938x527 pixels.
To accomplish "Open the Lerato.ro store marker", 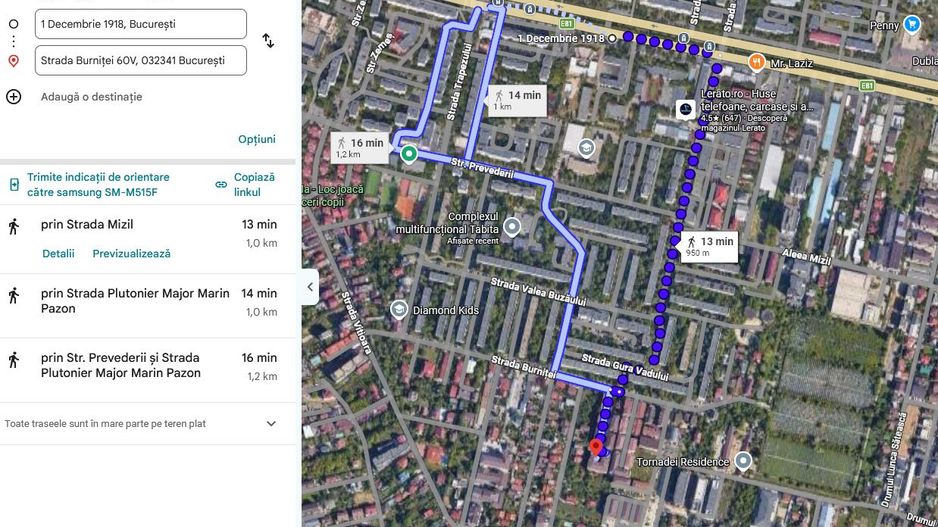I will click(686, 109).
